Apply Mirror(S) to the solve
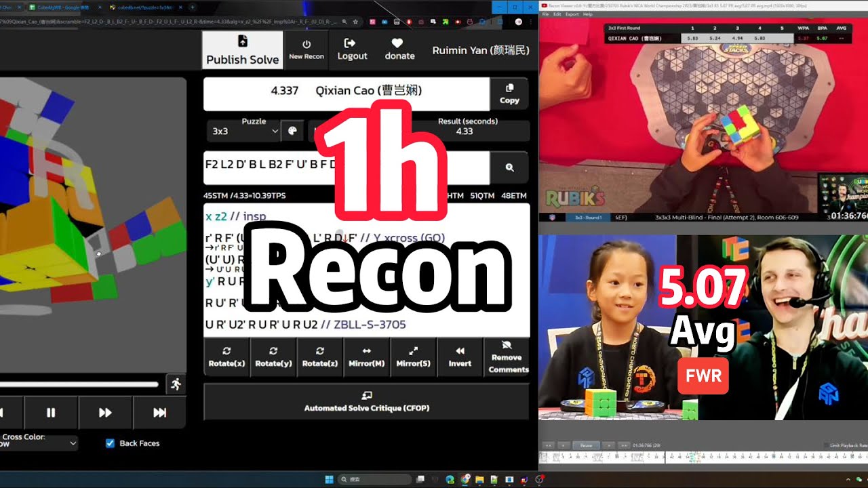The width and height of the screenshot is (868, 488). [414, 356]
